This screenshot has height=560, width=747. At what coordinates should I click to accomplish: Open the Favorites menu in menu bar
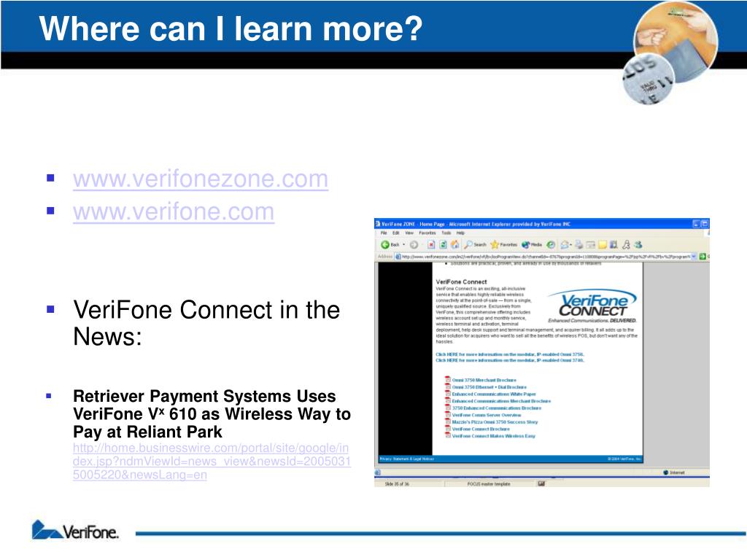pos(427,233)
